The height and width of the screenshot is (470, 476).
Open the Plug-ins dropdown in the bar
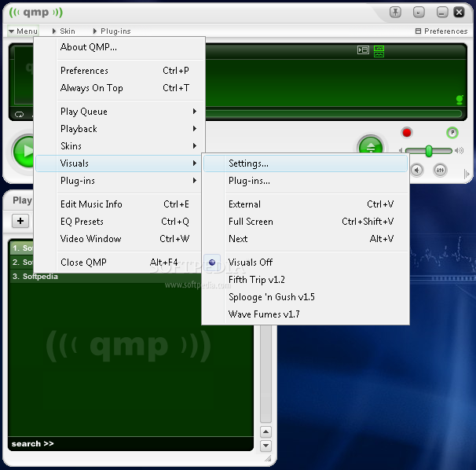coord(112,31)
